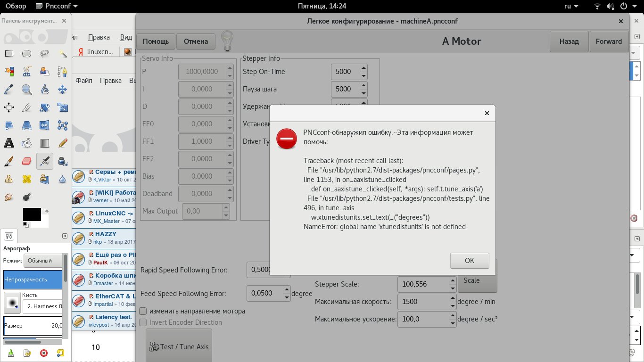
Task: Open the Вид menu
Action: click(126, 37)
